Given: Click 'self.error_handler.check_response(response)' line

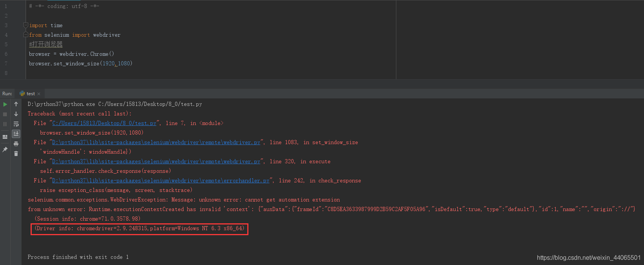Looking at the screenshot, I should (x=105, y=171).
